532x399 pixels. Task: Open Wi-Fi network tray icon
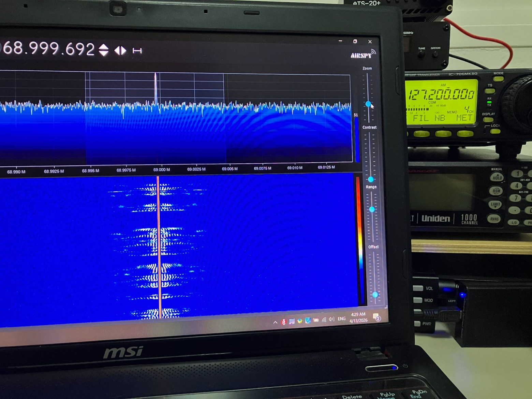point(324,320)
